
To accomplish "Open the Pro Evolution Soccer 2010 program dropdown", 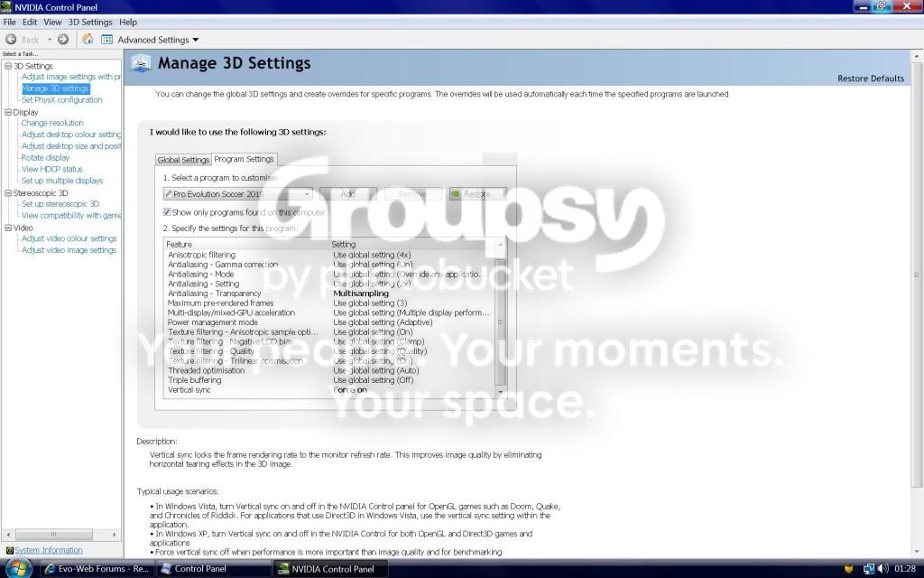I will (238, 193).
